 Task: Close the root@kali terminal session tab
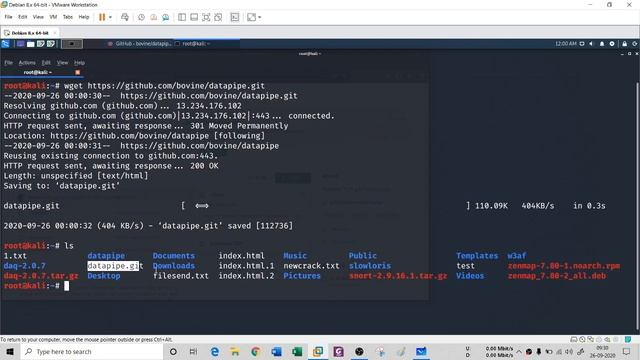point(78,72)
